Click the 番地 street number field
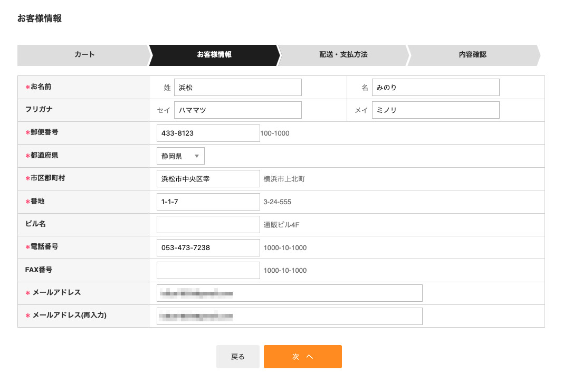 point(208,202)
